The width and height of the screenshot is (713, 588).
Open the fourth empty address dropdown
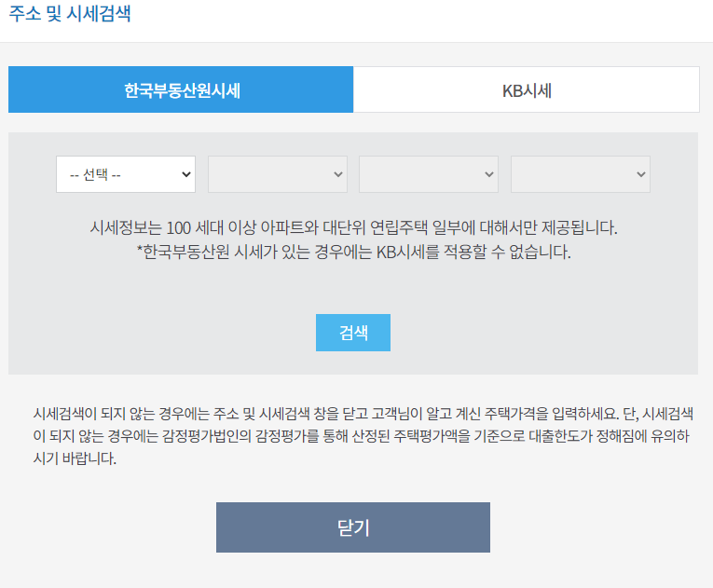click(581, 174)
